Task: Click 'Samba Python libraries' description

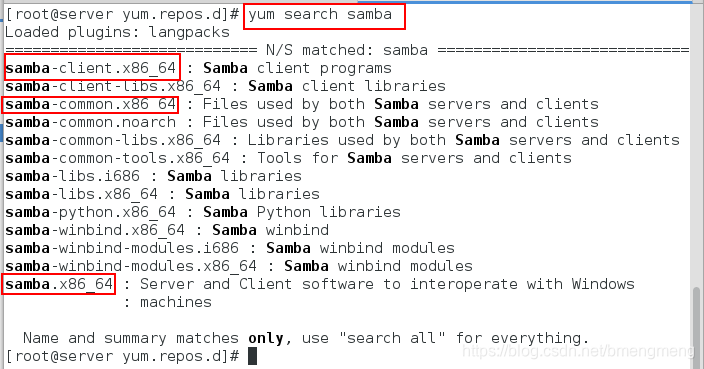Action: [302, 212]
